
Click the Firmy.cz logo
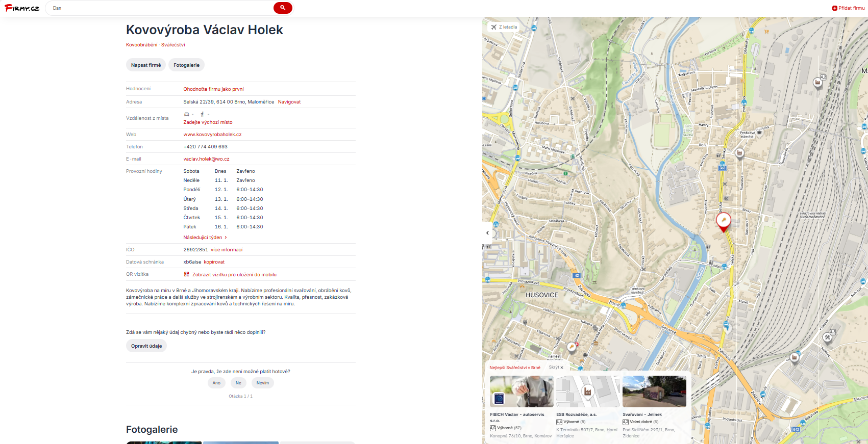pos(22,8)
